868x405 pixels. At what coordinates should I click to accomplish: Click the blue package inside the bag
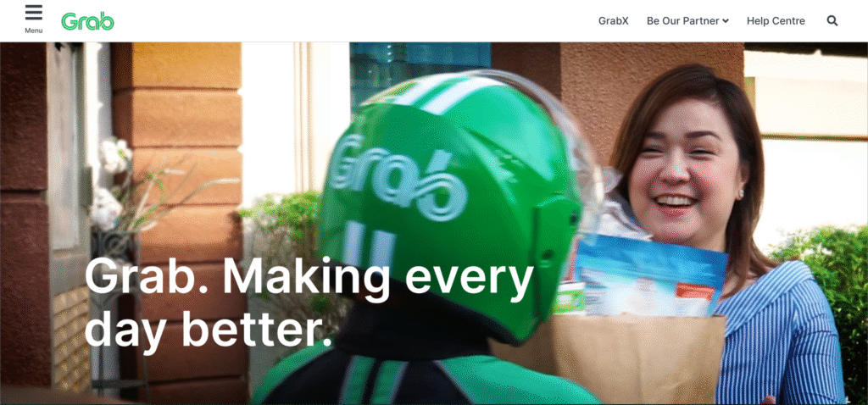coord(651,275)
